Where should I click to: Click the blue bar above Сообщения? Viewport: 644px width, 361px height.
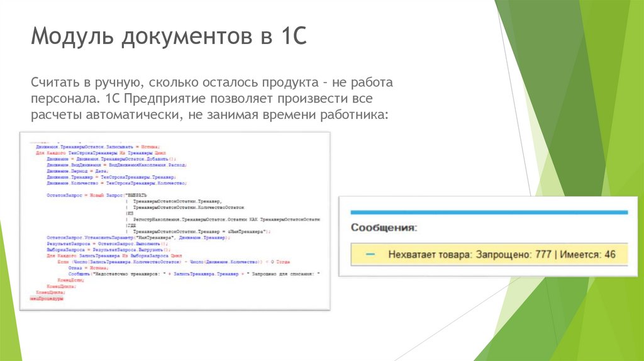[x=489, y=213]
